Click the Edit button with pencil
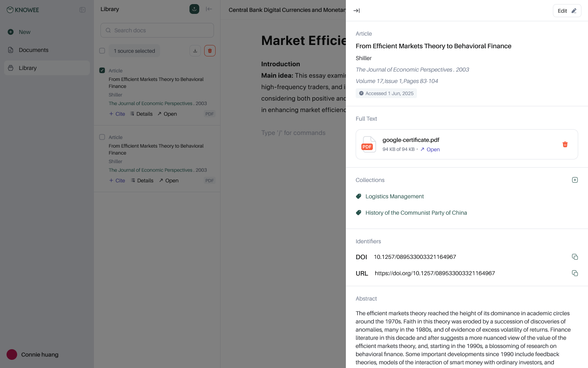The width and height of the screenshot is (588, 368). 567,11
